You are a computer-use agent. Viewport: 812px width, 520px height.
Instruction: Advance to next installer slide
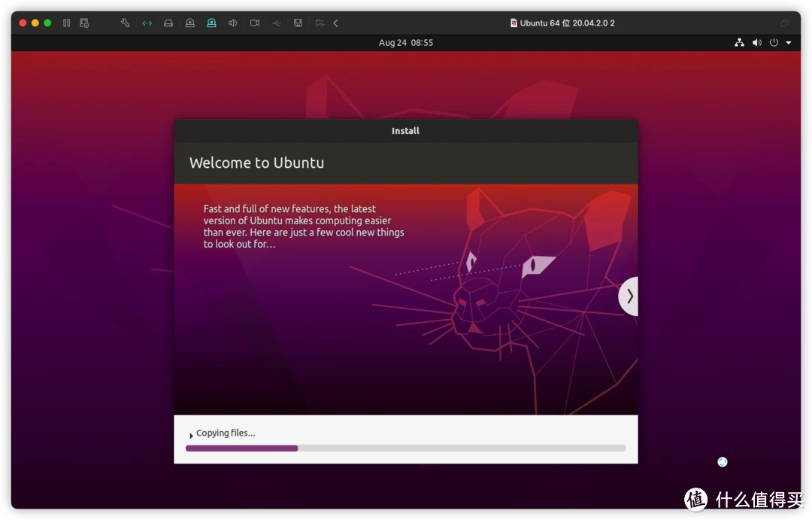(x=629, y=296)
